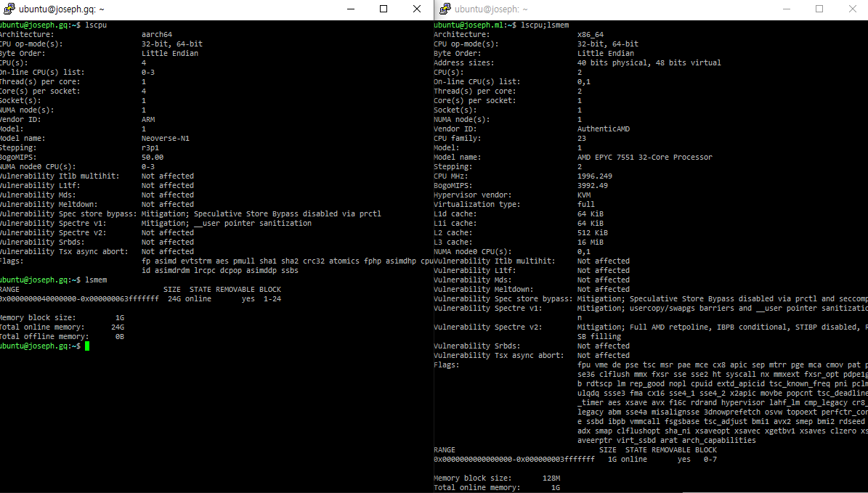Select 'Neoverse-N1' model name text
Screen dimensions: 868x493
(166, 139)
